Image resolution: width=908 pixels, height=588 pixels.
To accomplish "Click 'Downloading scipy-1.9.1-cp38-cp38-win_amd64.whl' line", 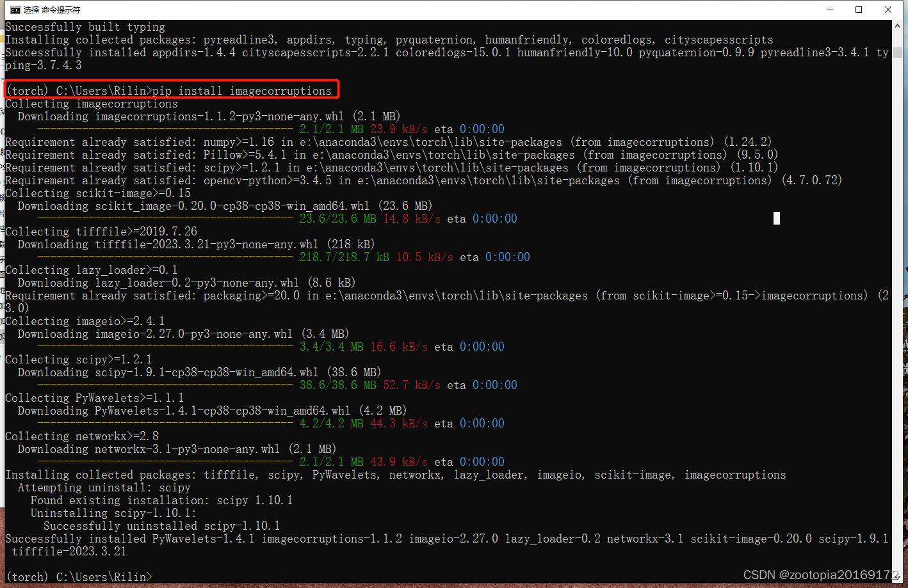I will [x=199, y=372].
